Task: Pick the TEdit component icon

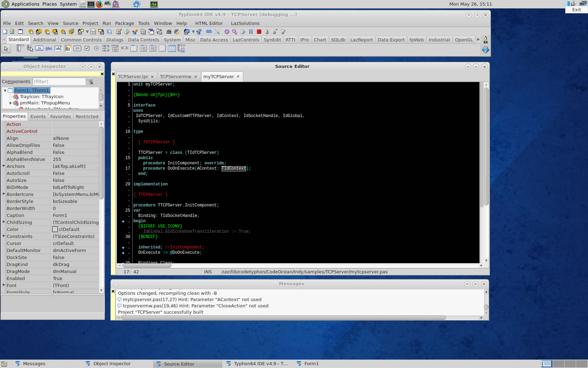Action: click(x=58, y=48)
